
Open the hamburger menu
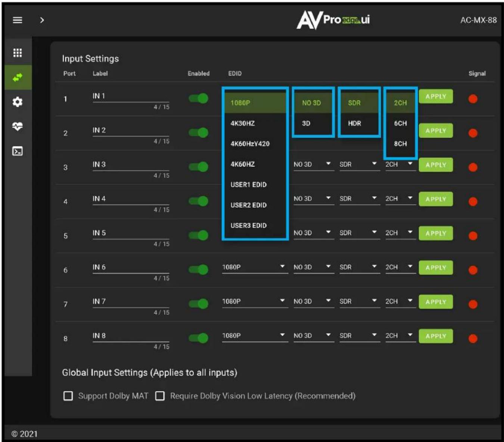point(18,20)
